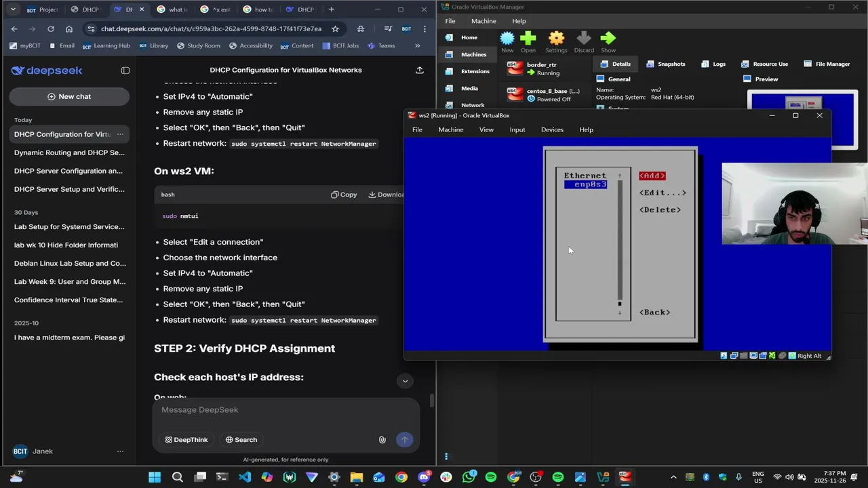The image size is (868, 488).
Task: Switch to Snapshots tab in VirtualBox Manager
Action: coord(665,64)
